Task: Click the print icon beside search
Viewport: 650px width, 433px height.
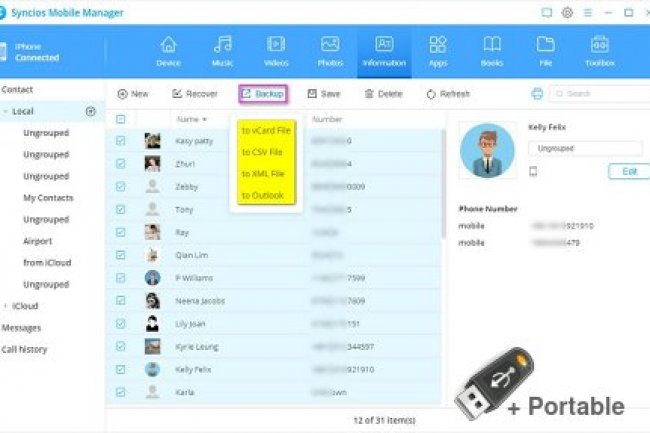Action: (x=537, y=93)
